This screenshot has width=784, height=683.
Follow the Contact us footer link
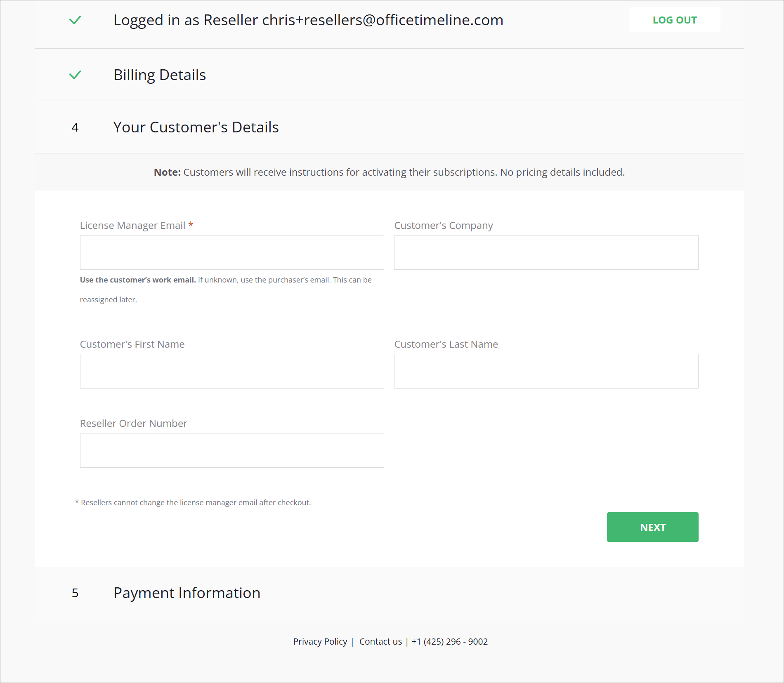(380, 642)
